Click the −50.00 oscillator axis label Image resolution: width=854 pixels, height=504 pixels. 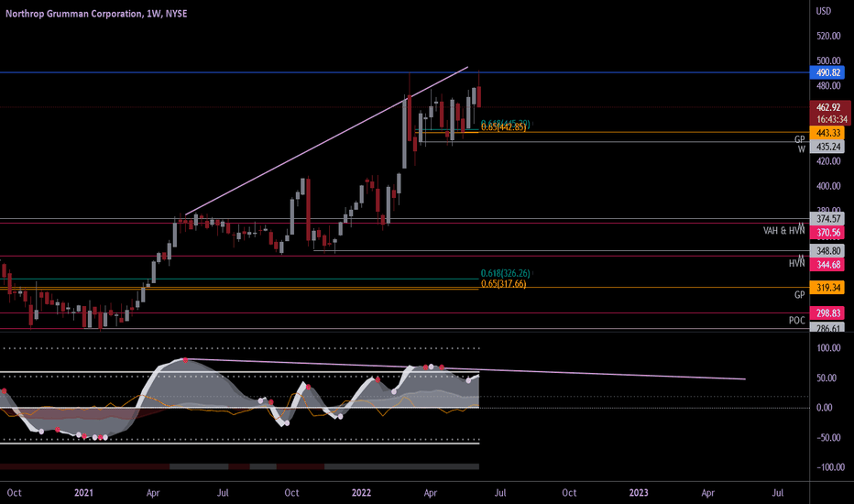(827, 437)
